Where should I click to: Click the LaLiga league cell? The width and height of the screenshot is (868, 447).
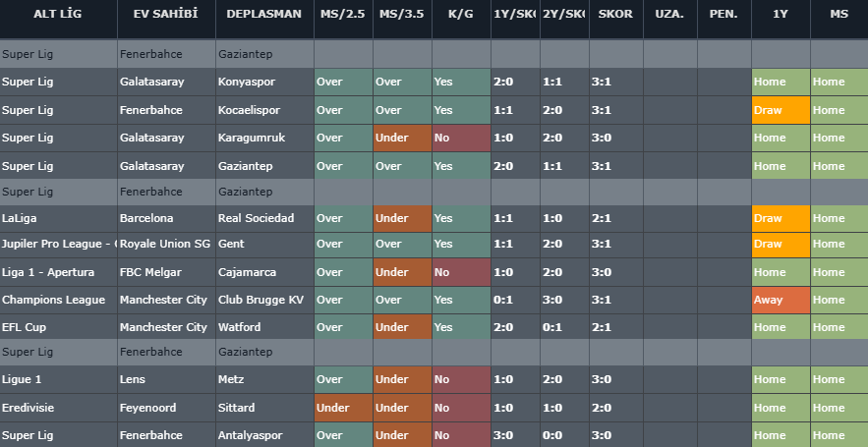tap(58, 218)
